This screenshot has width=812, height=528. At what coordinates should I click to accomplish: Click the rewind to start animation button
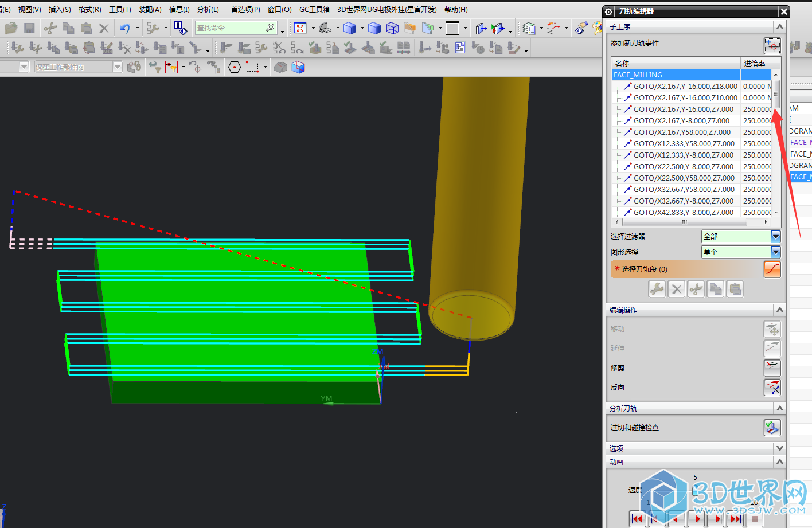[x=637, y=519]
